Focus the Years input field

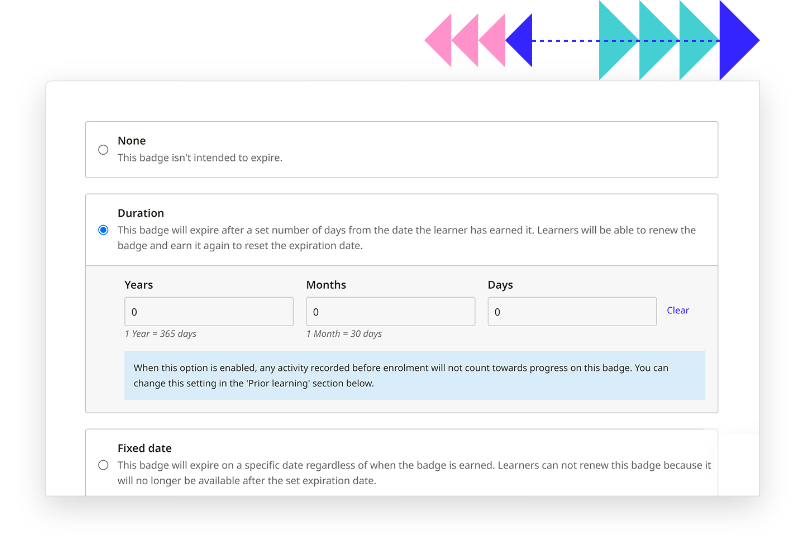(209, 312)
